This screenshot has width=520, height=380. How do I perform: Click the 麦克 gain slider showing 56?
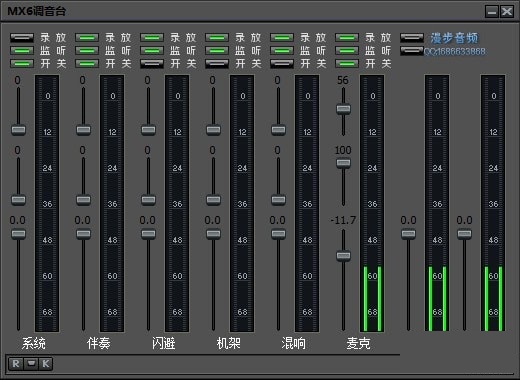point(343,109)
